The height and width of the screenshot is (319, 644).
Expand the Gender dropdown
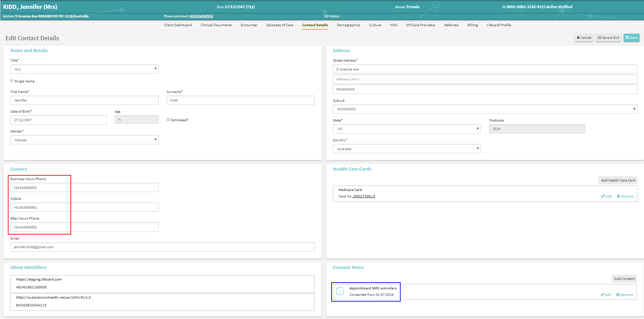84,140
